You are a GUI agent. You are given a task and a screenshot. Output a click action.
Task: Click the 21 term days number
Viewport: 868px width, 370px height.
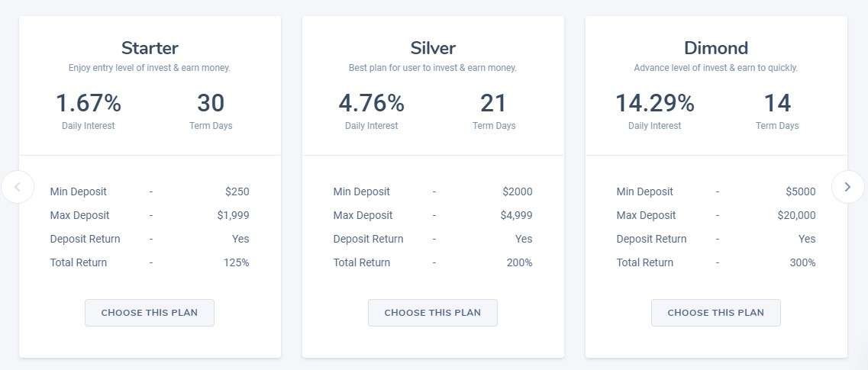coord(494,103)
